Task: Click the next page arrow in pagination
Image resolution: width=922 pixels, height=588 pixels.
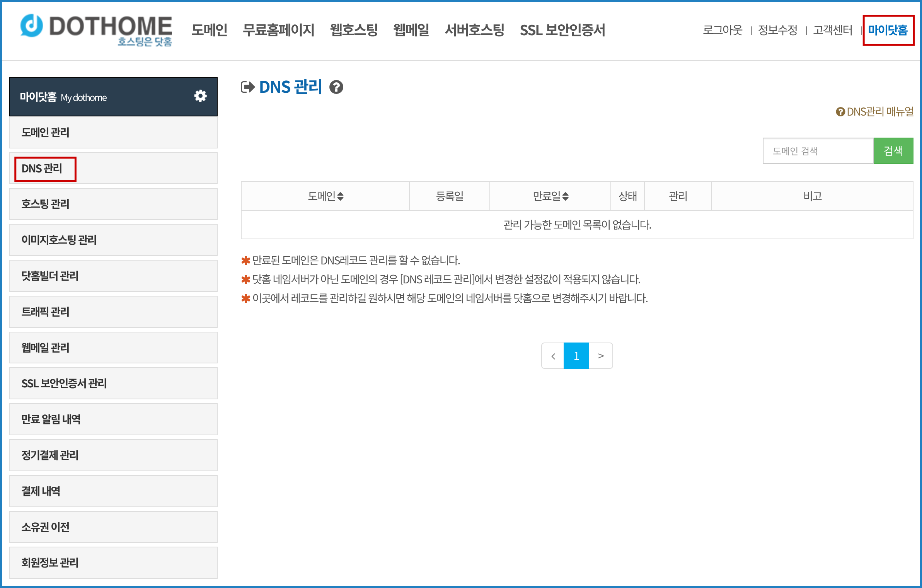Action: [601, 356]
